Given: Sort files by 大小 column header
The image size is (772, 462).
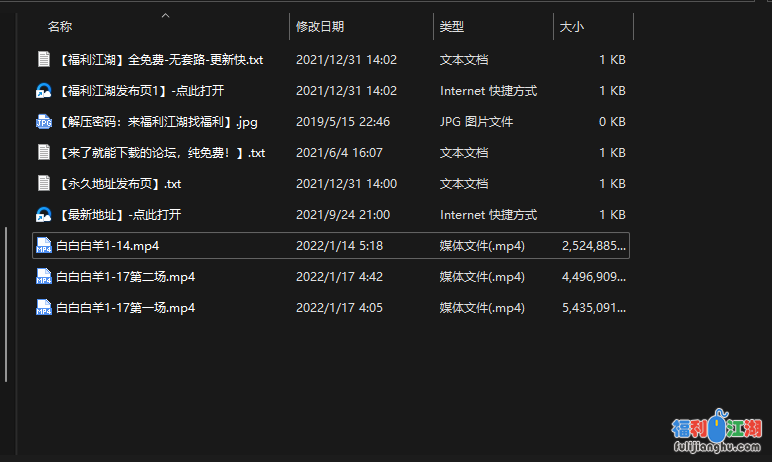Looking at the screenshot, I should pyautogui.click(x=572, y=27).
